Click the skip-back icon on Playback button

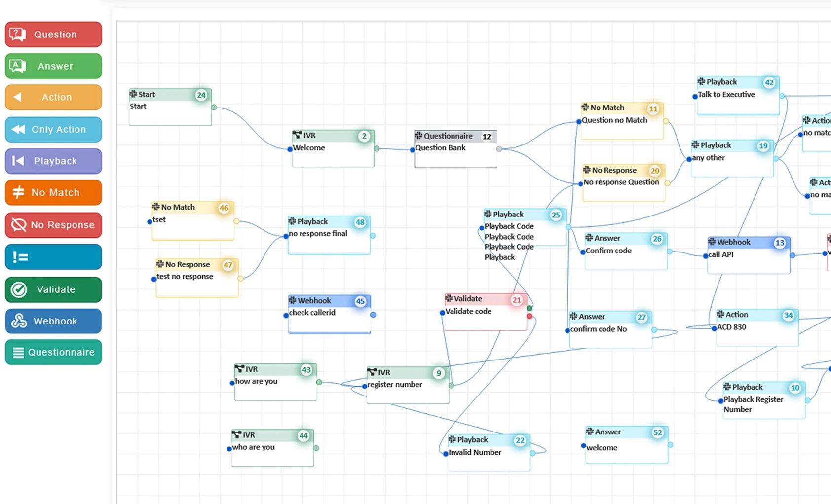point(18,161)
